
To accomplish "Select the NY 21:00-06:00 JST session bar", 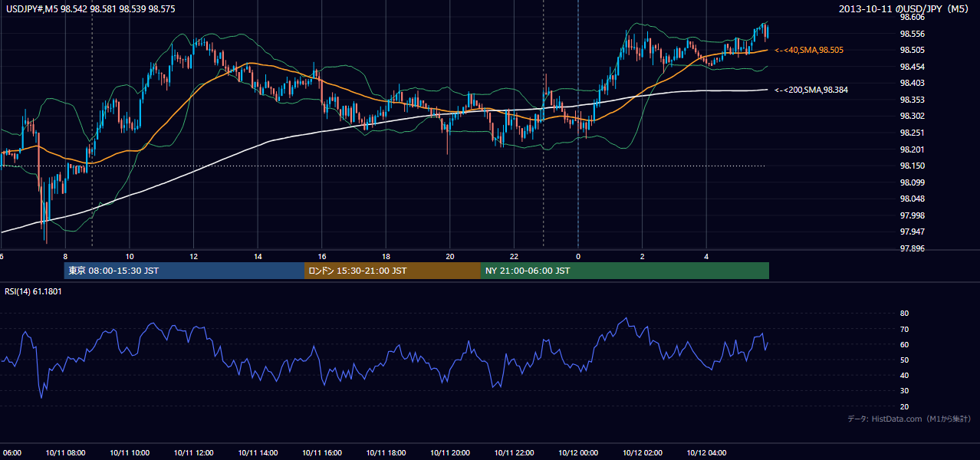I will tap(625, 271).
